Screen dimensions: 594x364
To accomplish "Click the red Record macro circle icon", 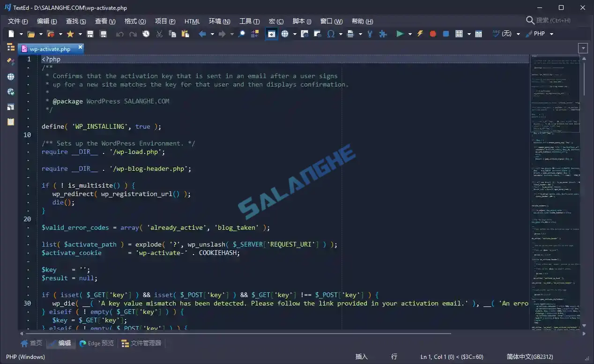I will click(433, 34).
